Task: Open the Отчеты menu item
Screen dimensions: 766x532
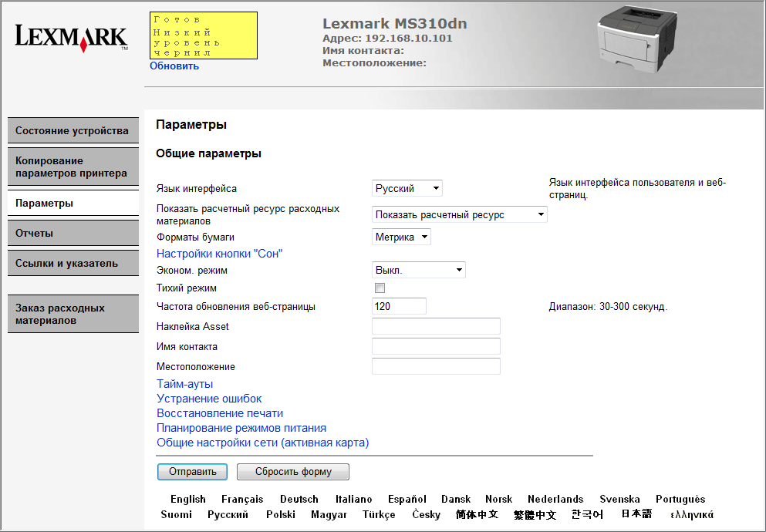Action: tap(73, 233)
